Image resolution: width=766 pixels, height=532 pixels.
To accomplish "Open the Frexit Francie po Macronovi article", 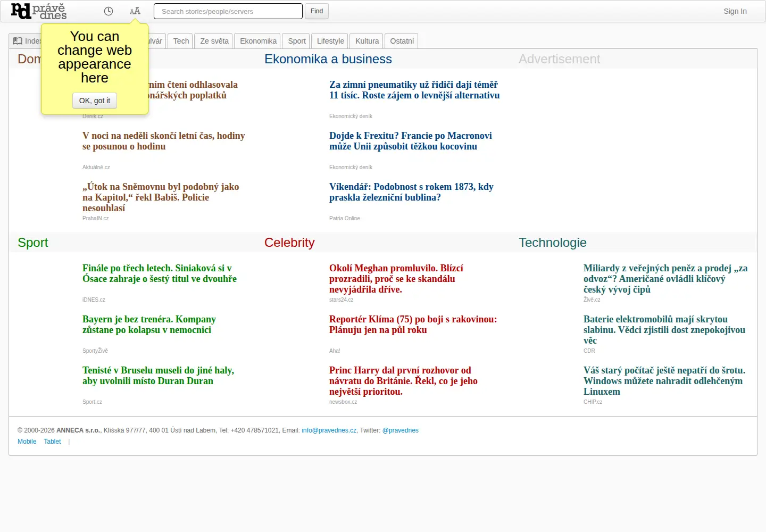I will 411,141.
